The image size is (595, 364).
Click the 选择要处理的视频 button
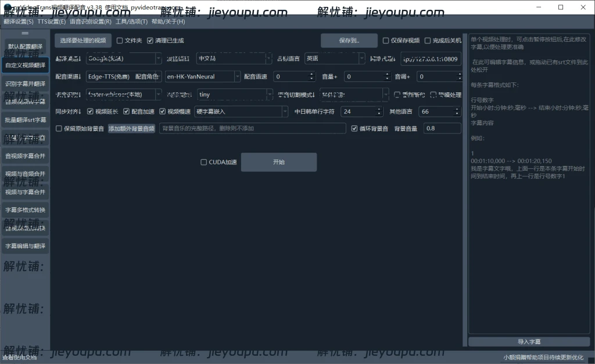[83, 41]
